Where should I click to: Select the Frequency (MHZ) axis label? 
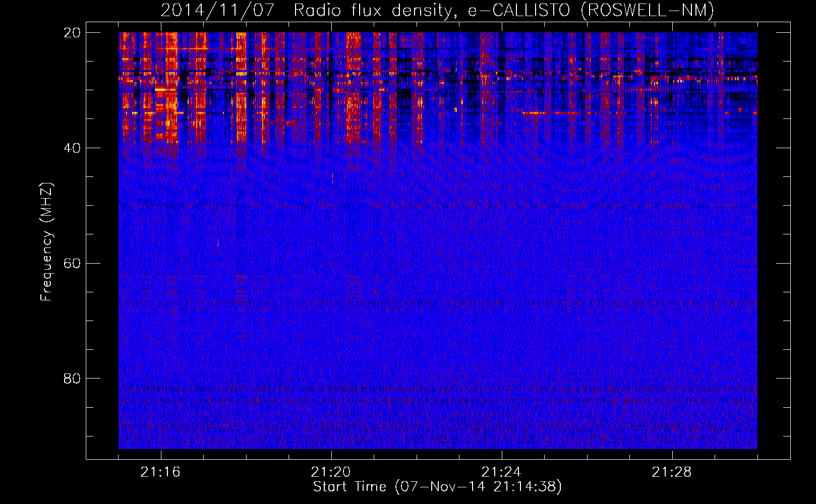tap(46, 242)
